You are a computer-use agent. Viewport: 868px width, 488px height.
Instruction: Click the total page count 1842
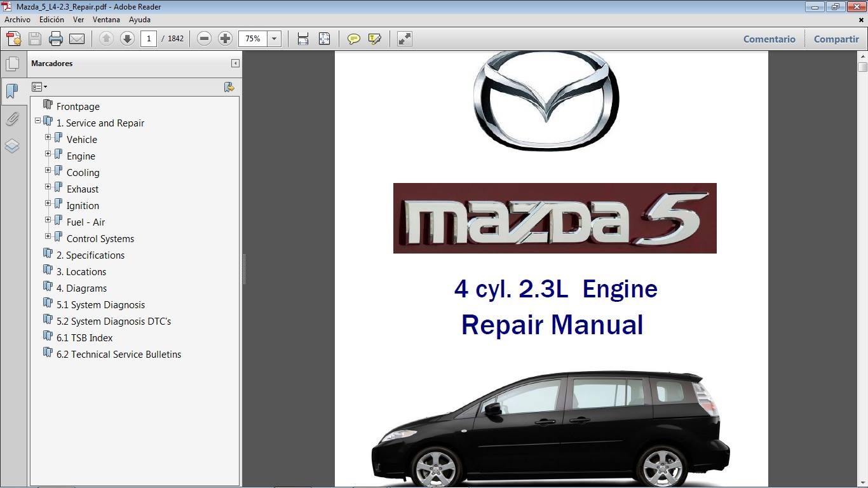(x=175, y=39)
